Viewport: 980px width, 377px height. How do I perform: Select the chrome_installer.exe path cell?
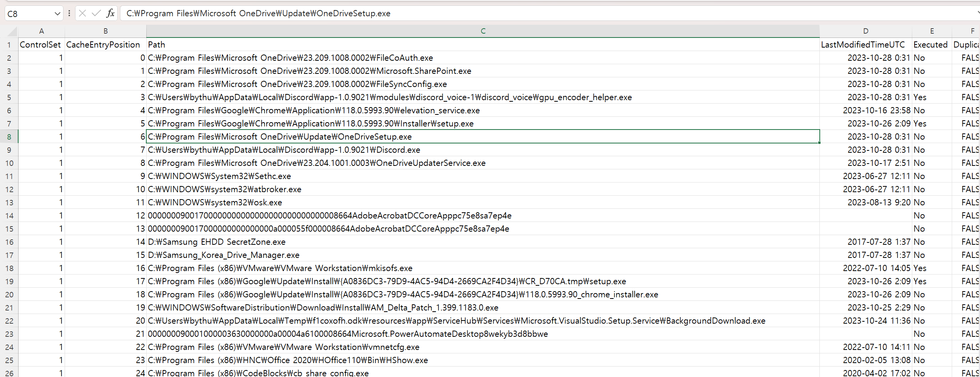point(483,295)
